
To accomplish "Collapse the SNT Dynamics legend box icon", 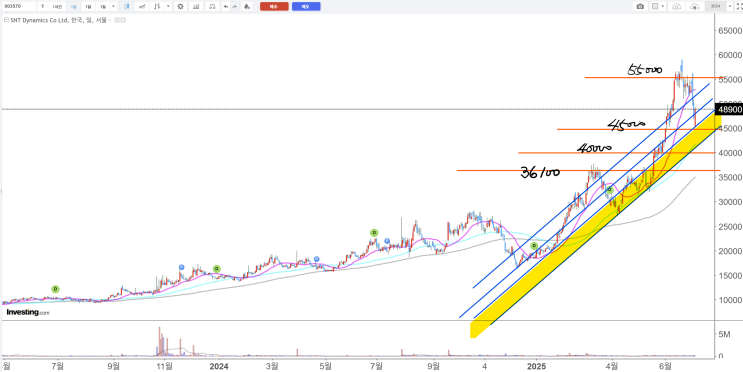I will (x=7, y=20).
